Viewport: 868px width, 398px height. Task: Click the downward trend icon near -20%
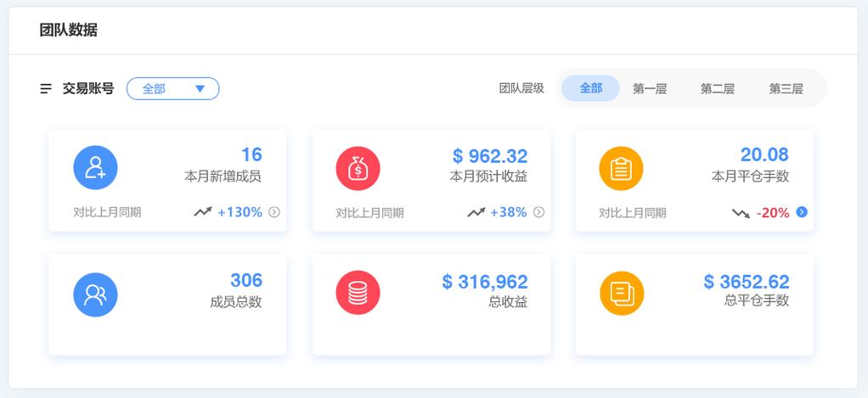pos(741,213)
